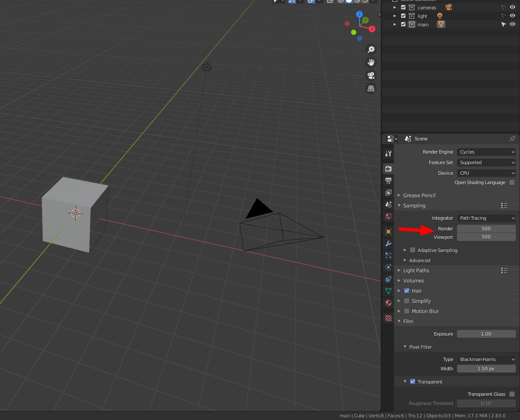Toggle selectability arrow for main collection
The height and width of the screenshot is (420, 520).
tap(503, 25)
